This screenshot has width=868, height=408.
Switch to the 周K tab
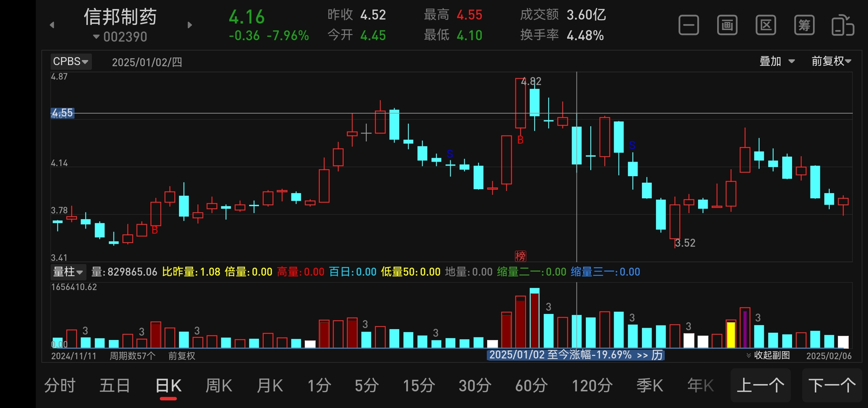[x=219, y=386]
